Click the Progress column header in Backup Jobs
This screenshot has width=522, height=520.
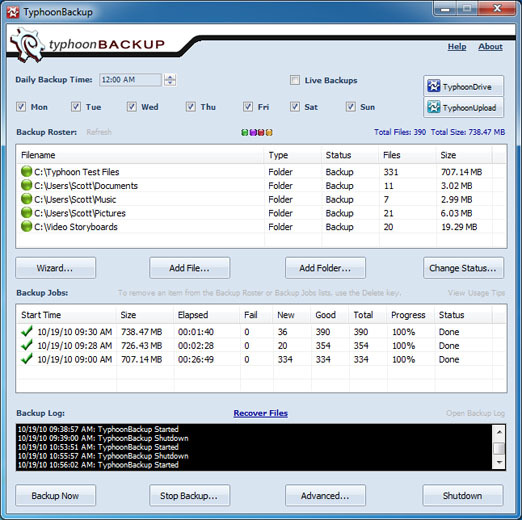[x=411, y=315]
